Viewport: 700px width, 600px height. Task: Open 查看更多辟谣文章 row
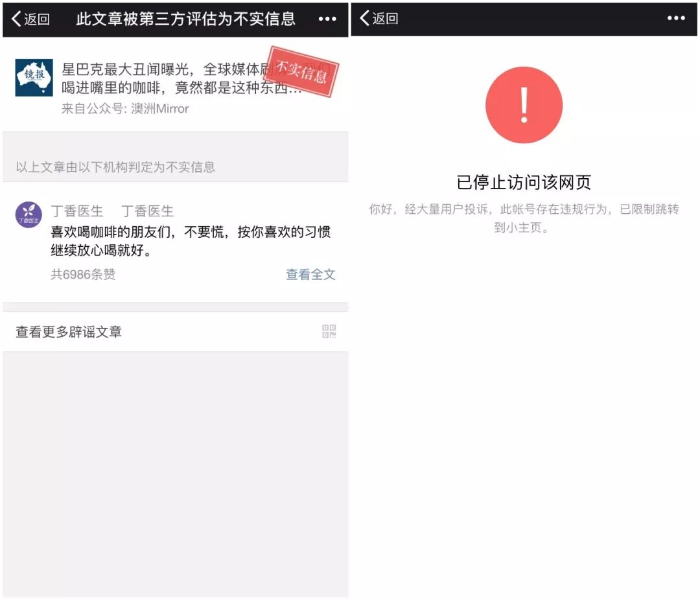pos(176,332)
